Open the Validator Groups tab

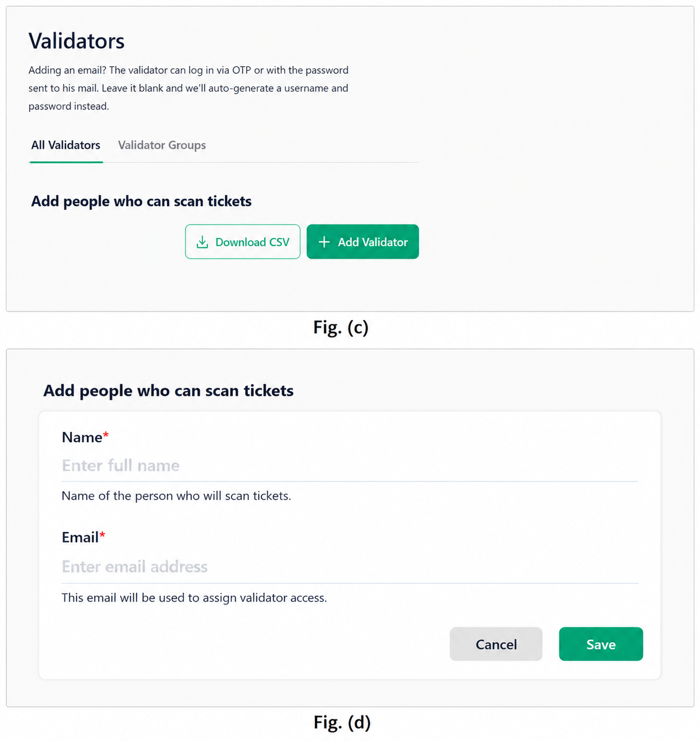click(162, 145)
